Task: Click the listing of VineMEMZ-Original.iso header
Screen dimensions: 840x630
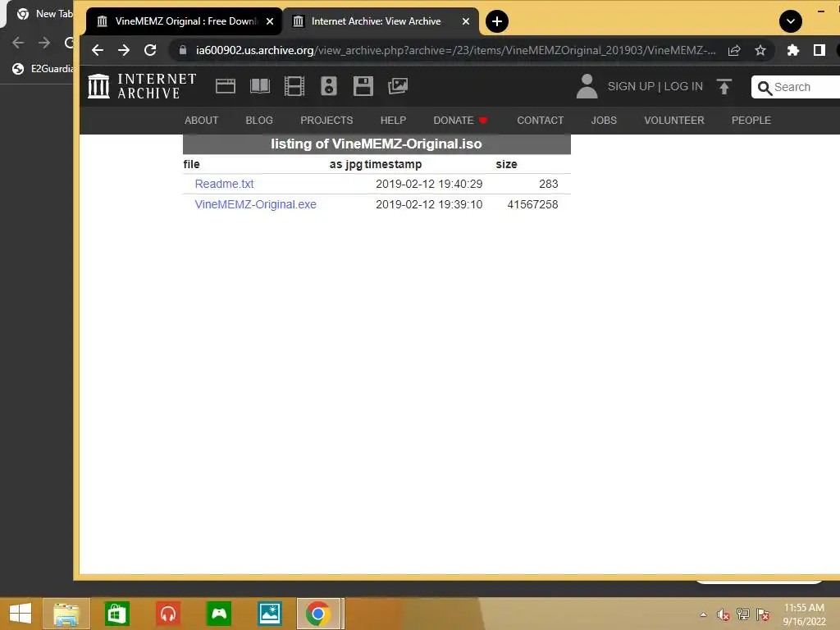Action: coord(376,144)
